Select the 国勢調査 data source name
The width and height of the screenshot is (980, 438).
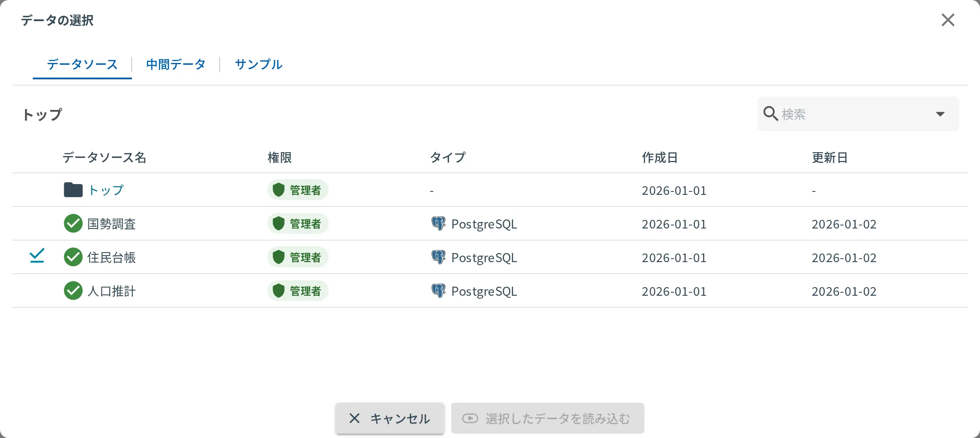click(x=112, y=224)
